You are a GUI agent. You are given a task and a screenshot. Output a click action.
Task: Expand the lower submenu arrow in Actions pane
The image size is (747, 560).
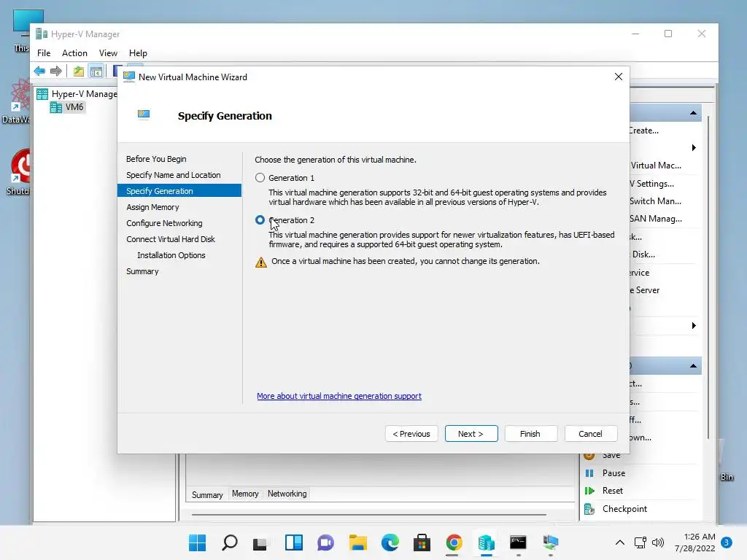click(694, 326)
